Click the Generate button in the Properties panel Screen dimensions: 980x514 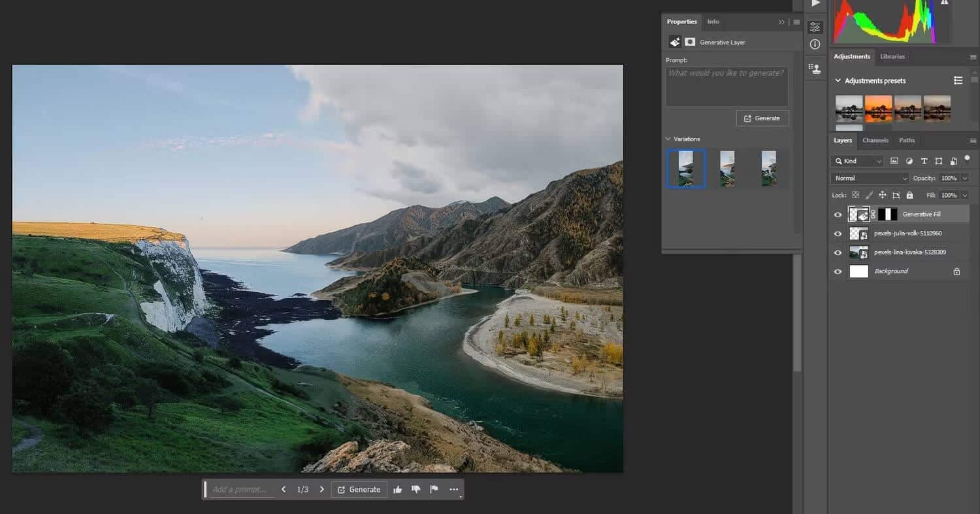coord(762,118)
